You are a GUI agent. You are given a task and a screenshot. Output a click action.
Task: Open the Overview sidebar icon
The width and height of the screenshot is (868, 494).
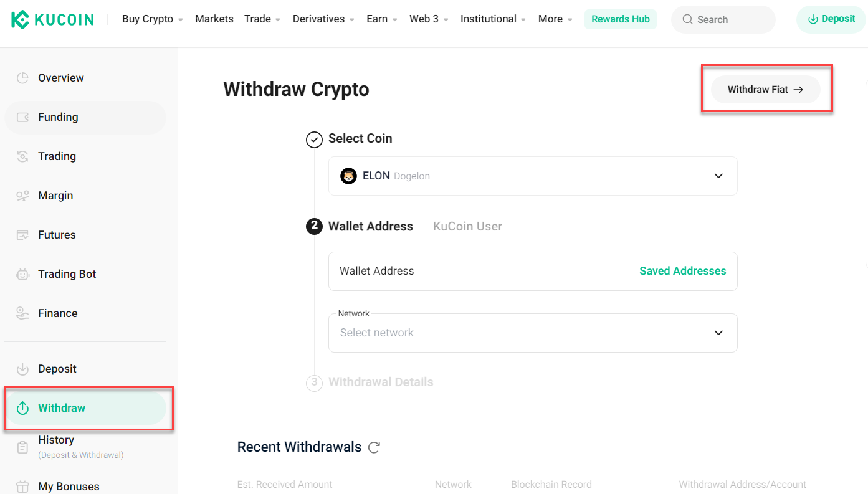pos(22,78)
